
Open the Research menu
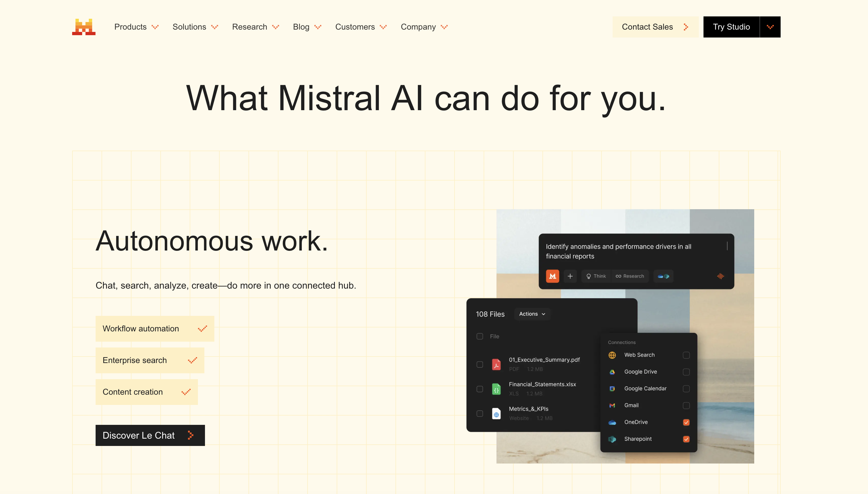click(255, 27)
